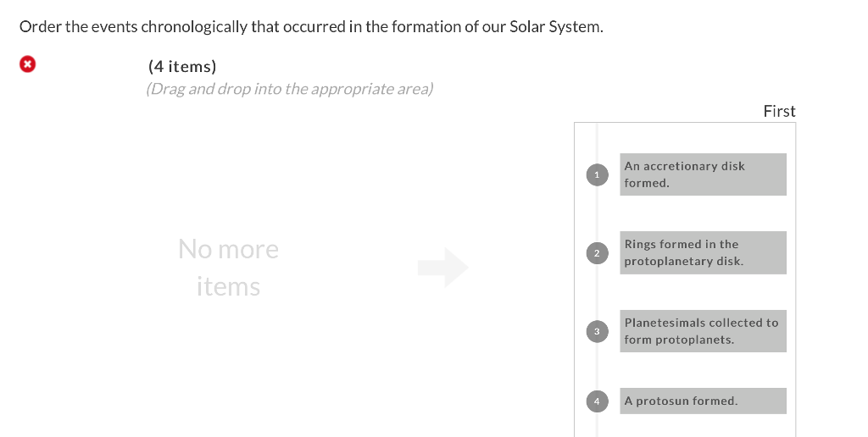This screenshot has width=868, height=437.
Task: Pick the 'A protosun formed' card
Action: 703,401
